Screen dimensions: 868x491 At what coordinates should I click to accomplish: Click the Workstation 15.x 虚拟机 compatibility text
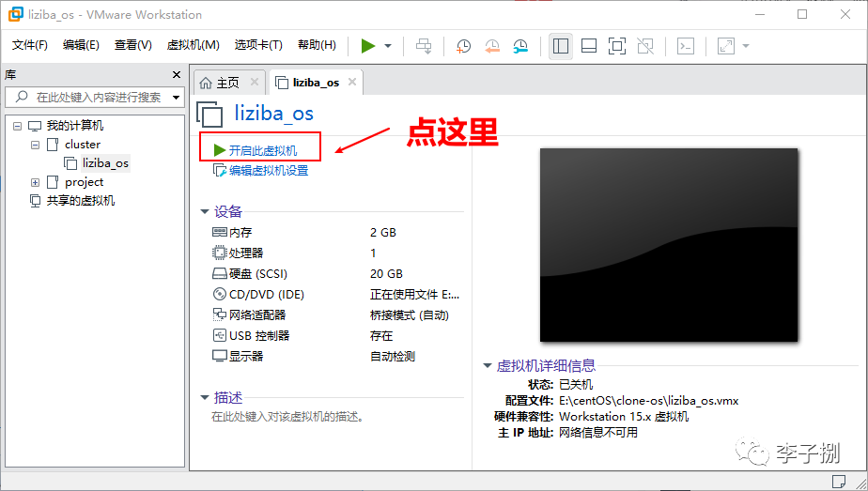click(624, 416)
